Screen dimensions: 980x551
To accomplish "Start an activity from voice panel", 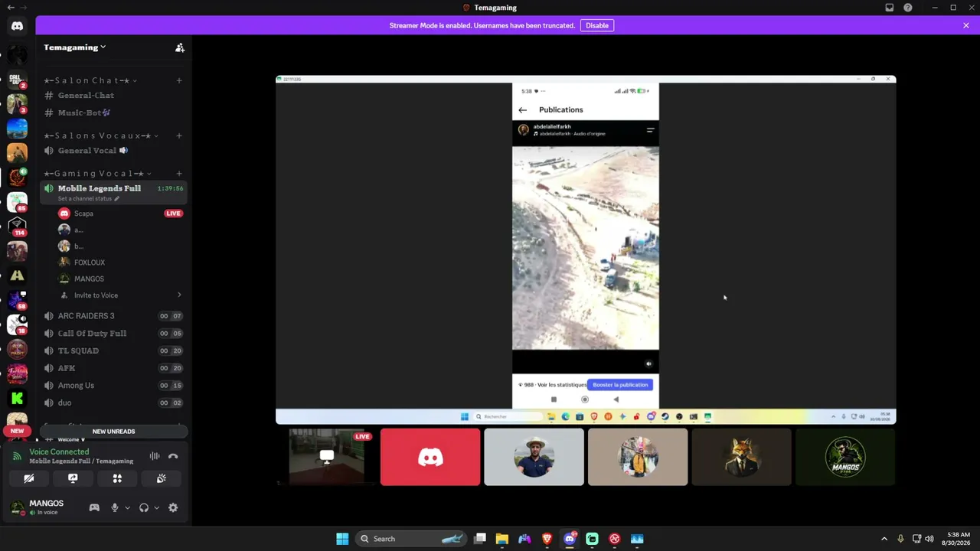I will [x=117, y=478].
